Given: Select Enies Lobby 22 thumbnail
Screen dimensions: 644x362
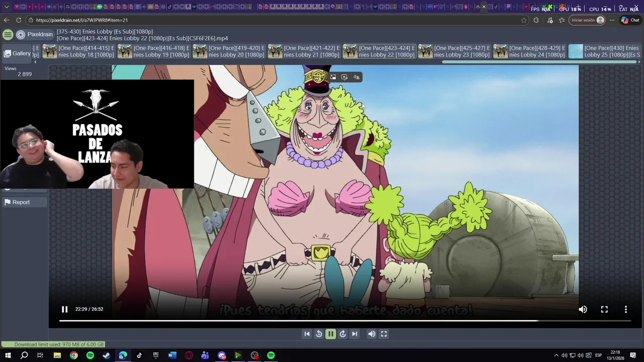Looking at the screenshot, I should coord(379,51).
